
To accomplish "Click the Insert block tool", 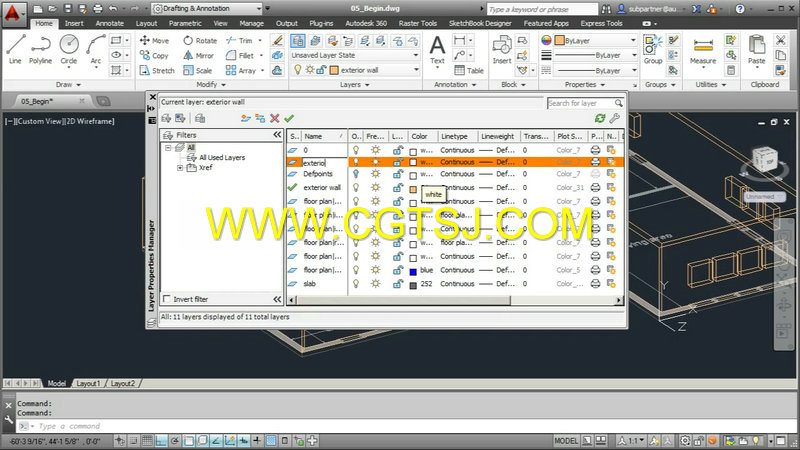I will 502,50.
